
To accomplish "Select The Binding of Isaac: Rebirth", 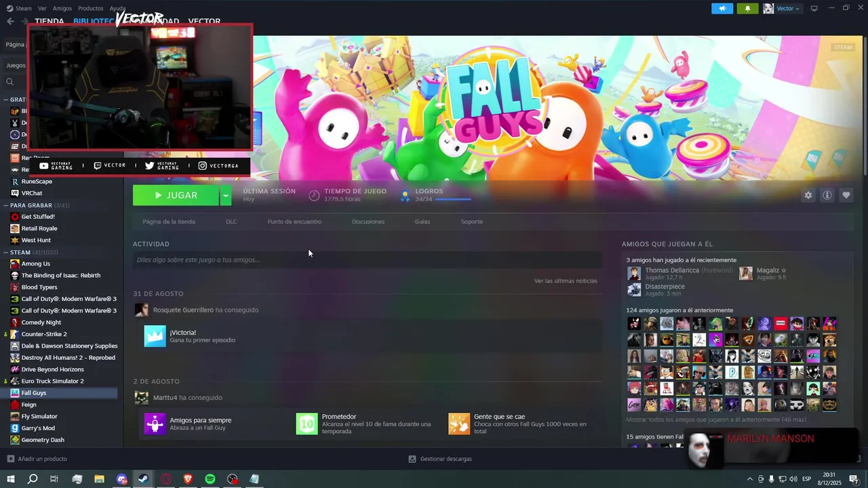I will pos(61,275).
